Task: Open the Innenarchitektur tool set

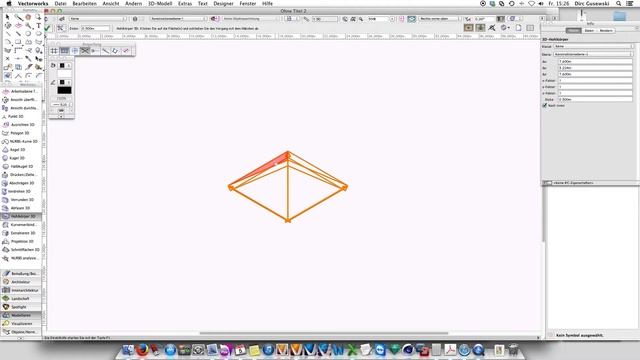Action: click(21, 290)
